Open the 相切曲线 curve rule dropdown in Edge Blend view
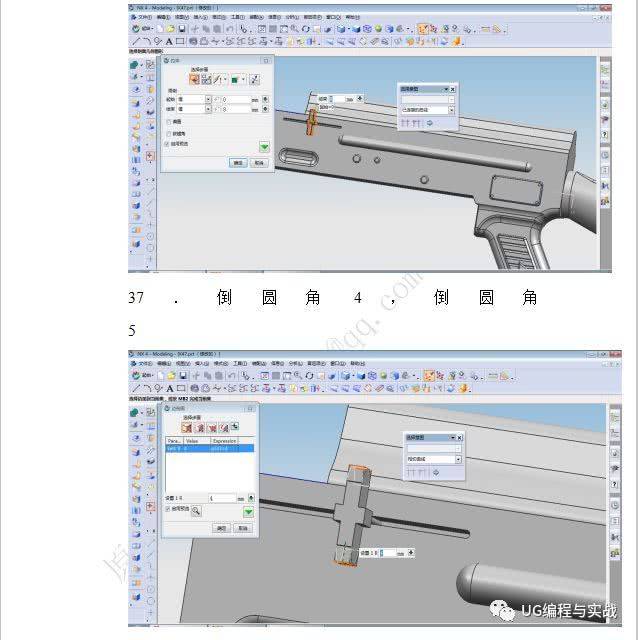This screenshot has width=638, height=640. 459,457
